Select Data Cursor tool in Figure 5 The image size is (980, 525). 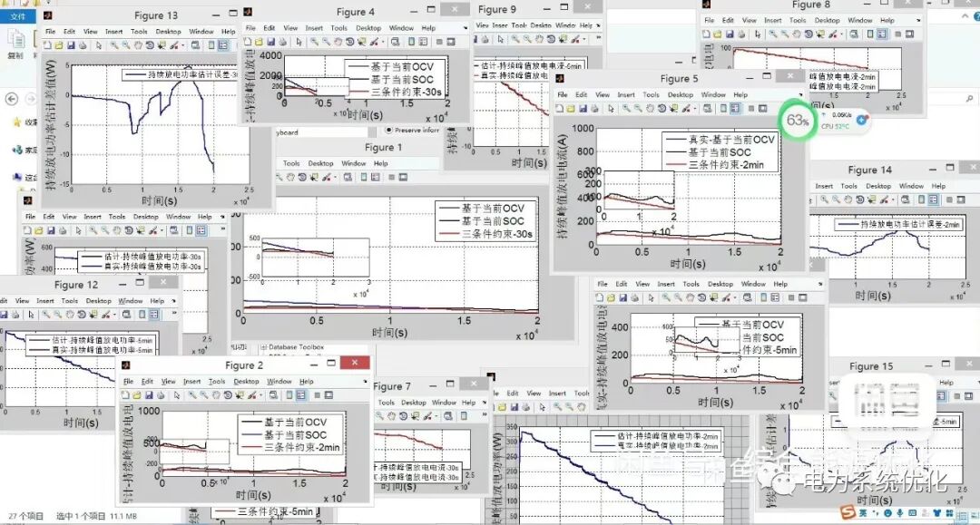tap(673, 109)
